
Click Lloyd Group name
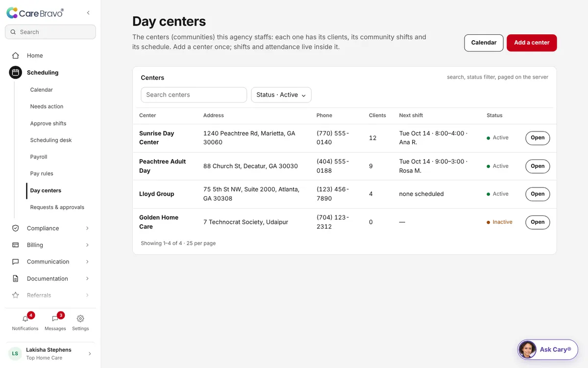click(x=157, y=194)
